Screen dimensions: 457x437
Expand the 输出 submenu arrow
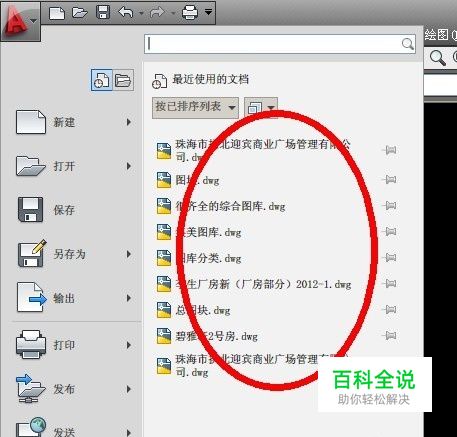tap(129, 298)
